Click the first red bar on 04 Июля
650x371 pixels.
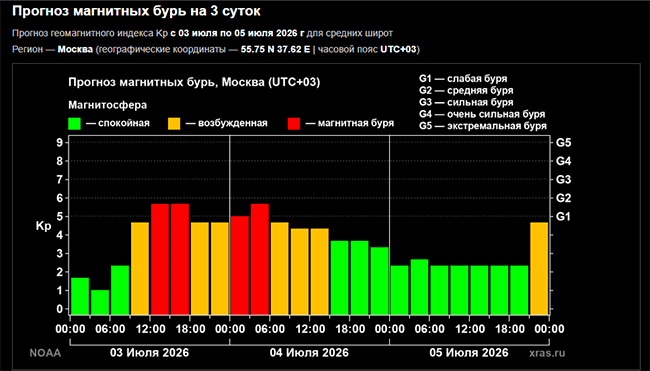(x=240, y=266)
